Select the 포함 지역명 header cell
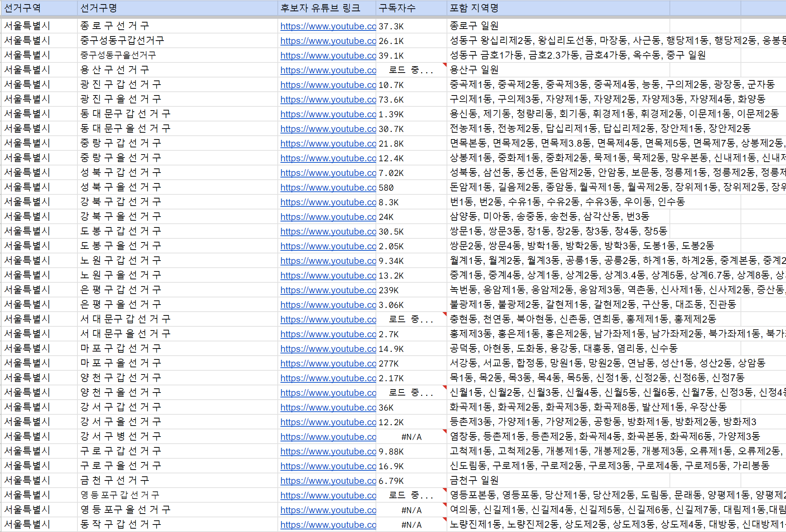The width and height of the screenshot is (786, 532). pyautogui.click(x=558, y=8)
